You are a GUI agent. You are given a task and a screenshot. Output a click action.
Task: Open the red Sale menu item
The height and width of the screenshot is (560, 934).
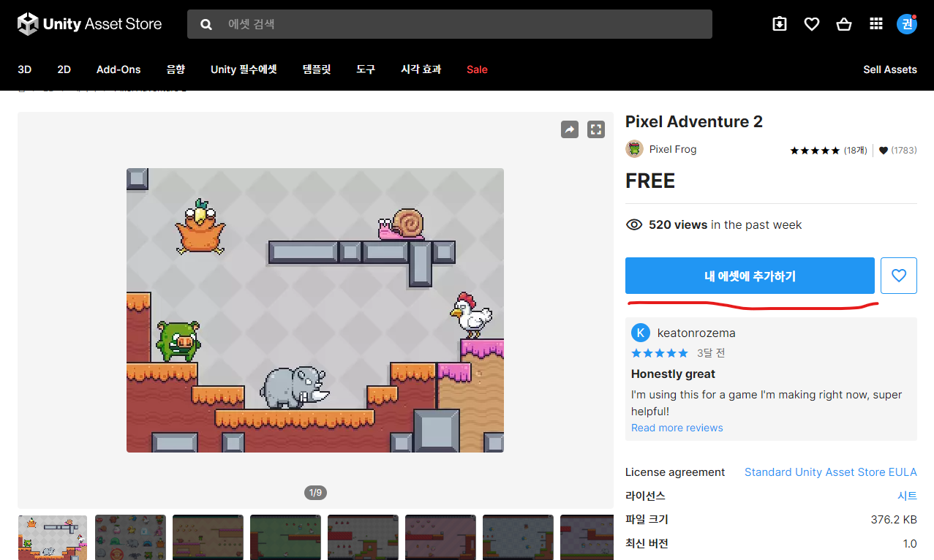477,69
